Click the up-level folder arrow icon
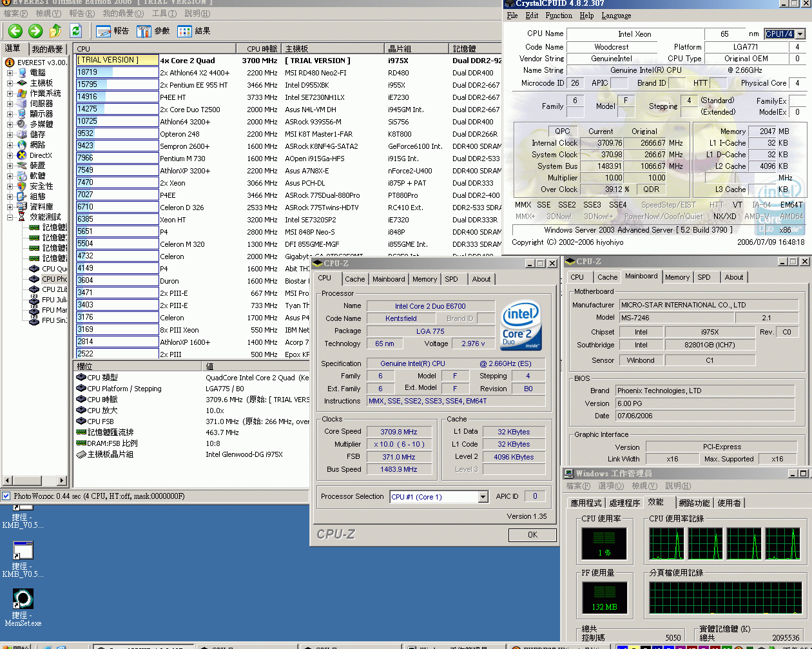 56,31
